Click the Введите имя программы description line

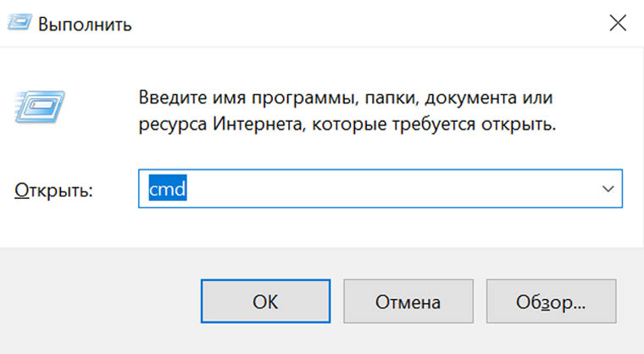coord(346,97)
